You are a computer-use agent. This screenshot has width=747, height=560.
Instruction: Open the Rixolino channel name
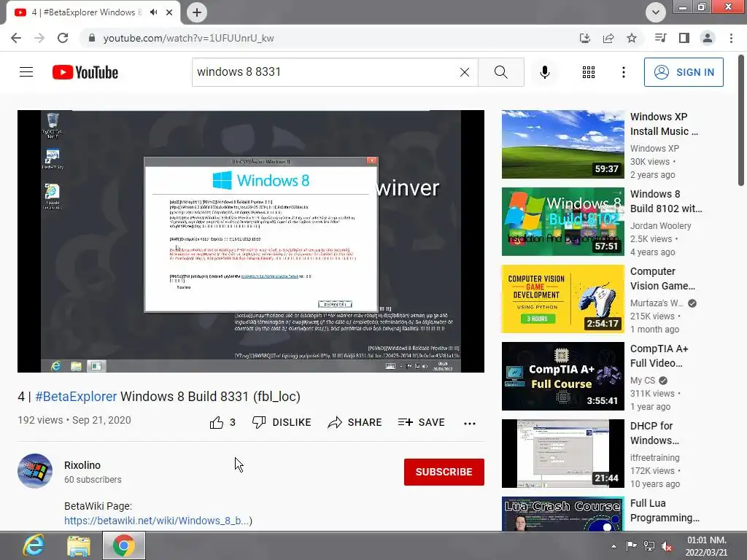(82, 465)
